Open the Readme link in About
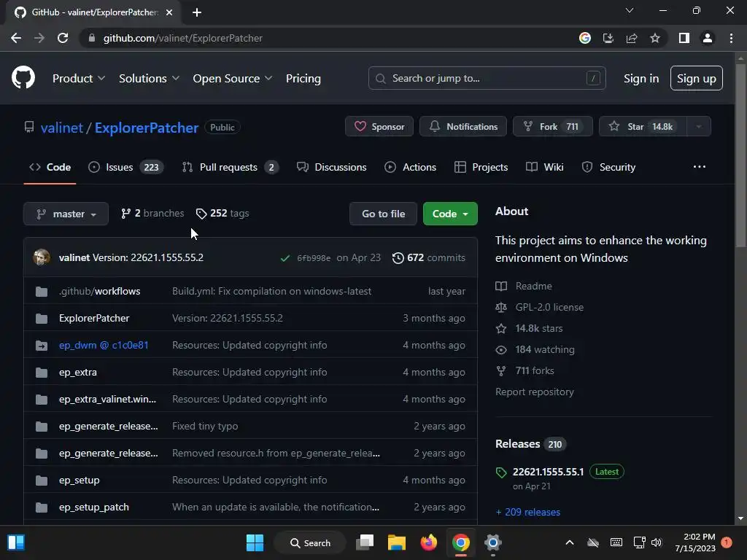Viewport: 747px width, 560px height. click(524, 286)
